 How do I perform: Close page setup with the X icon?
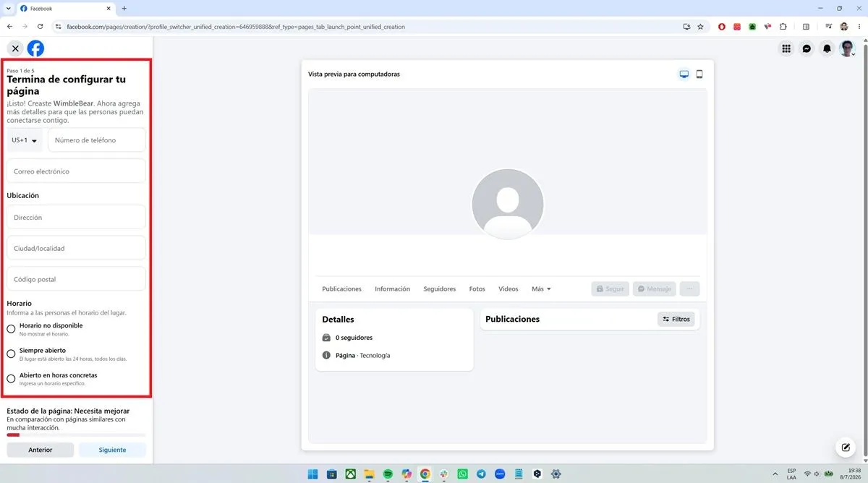(15, 48)
